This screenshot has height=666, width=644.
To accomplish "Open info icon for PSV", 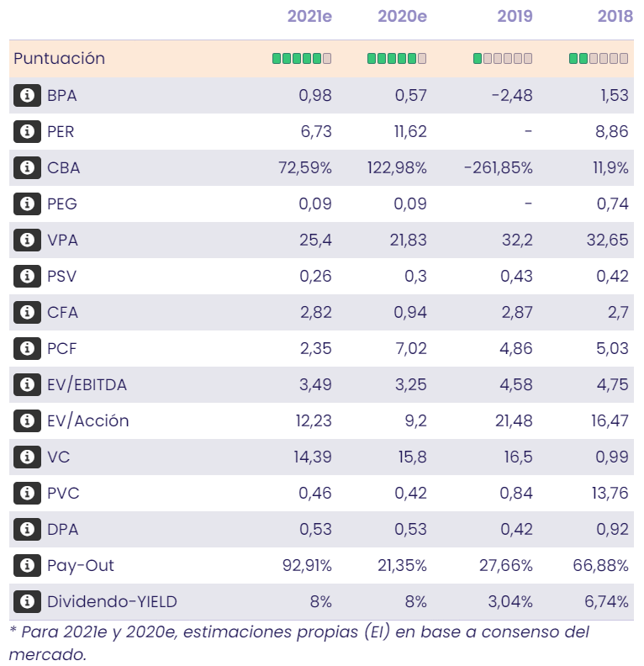I will tap(27, 276).
